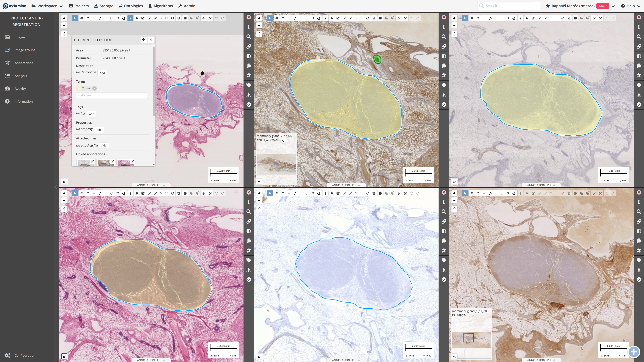Click trash delete icon in top-left viewer toolbar
This screenshot has width=644, height=362.
(x=178, y=18)
